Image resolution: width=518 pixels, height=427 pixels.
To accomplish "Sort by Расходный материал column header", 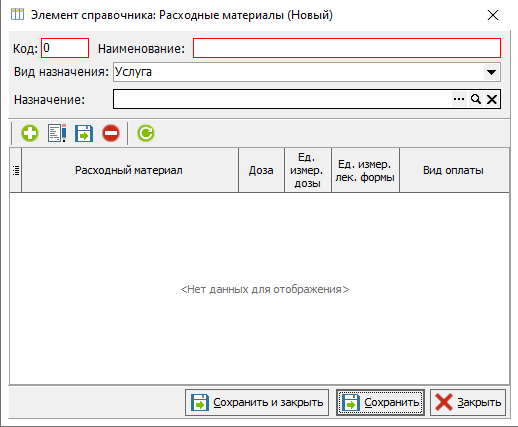I will (130, 170).
